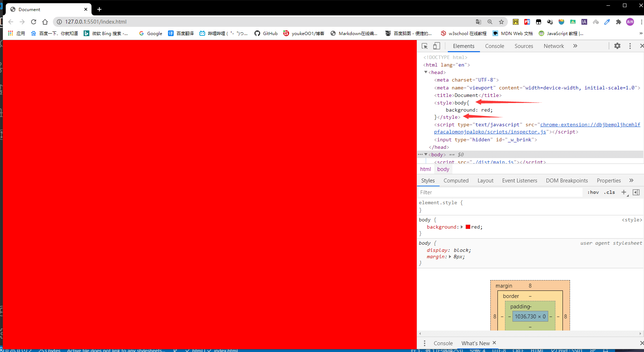Screen dimensions: 644x352
Task: Click the translate page icon
Action: [479, 22]
